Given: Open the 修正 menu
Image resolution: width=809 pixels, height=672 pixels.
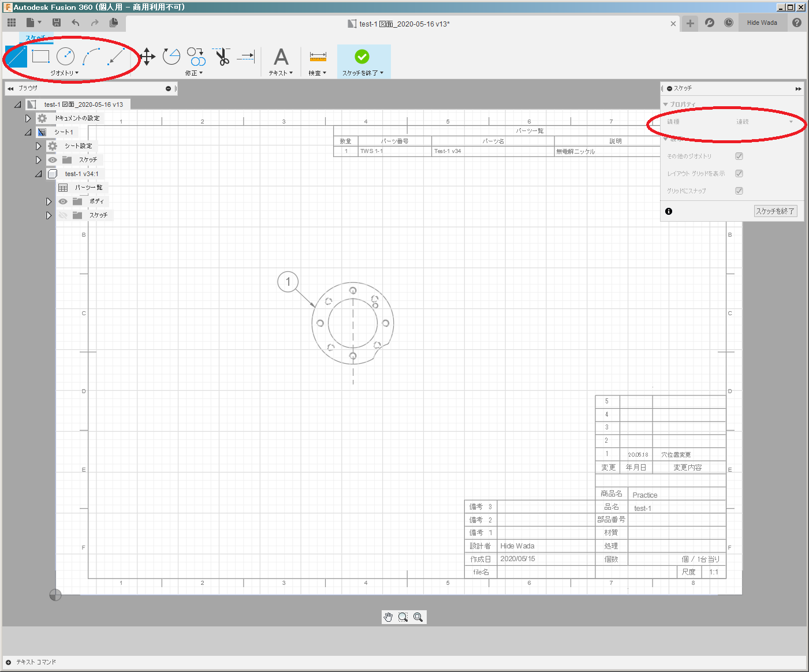Looking at the screenshot, I should tap(194, 73).
